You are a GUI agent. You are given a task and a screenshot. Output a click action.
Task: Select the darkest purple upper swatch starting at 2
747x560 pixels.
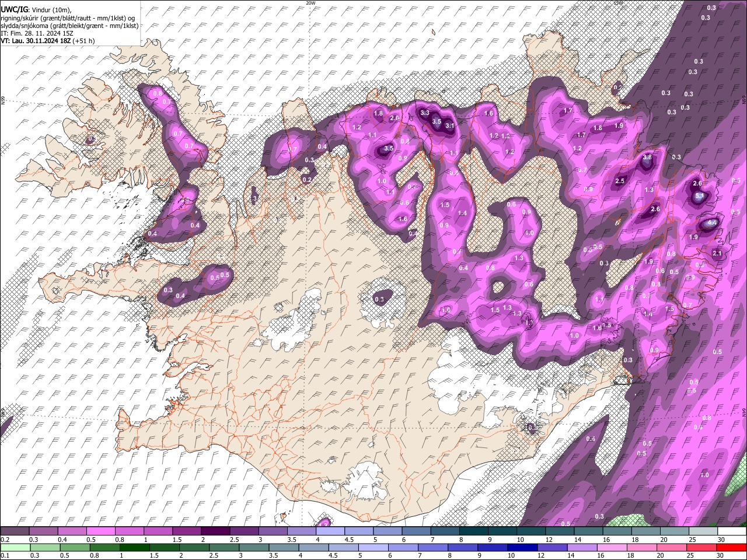[x=215, y=531]
